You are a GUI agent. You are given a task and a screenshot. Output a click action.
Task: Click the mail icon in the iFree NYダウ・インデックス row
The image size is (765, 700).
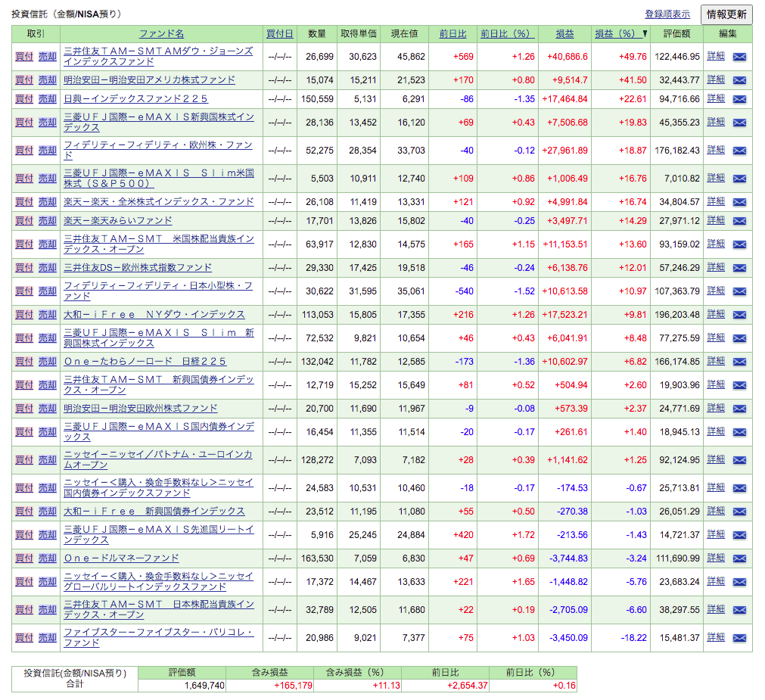[x=739, y=315]
